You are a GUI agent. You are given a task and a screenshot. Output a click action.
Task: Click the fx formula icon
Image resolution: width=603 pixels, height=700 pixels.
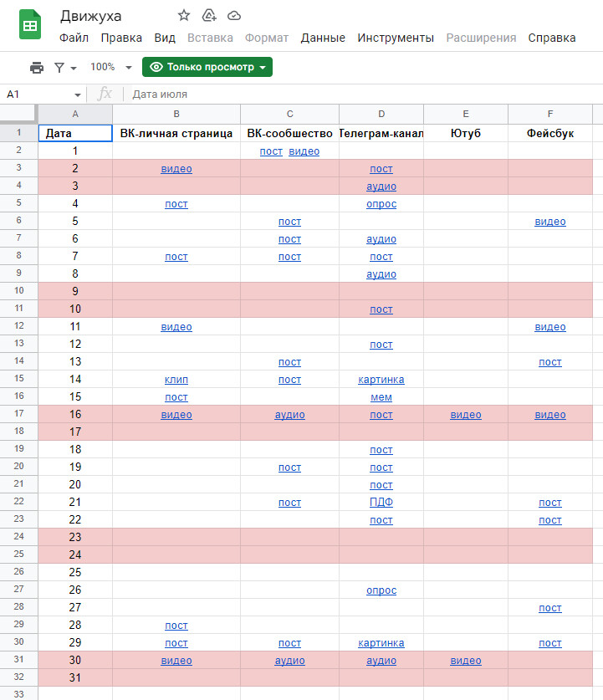(105, 94)
